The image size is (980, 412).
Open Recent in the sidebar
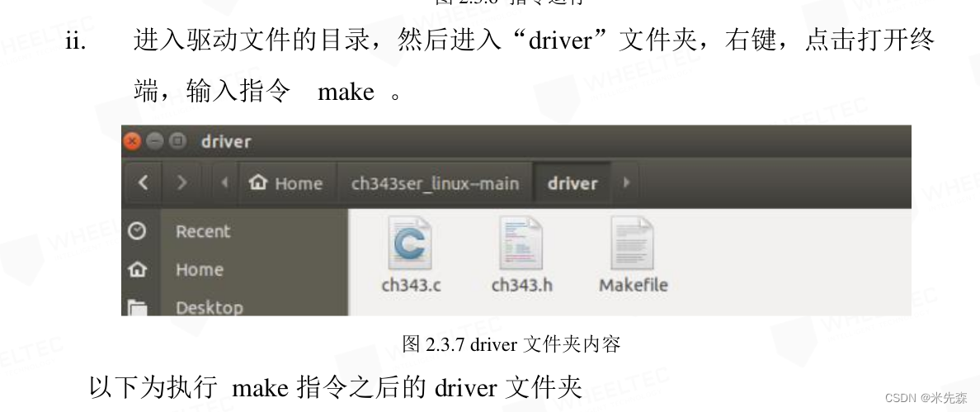(203, 231)
